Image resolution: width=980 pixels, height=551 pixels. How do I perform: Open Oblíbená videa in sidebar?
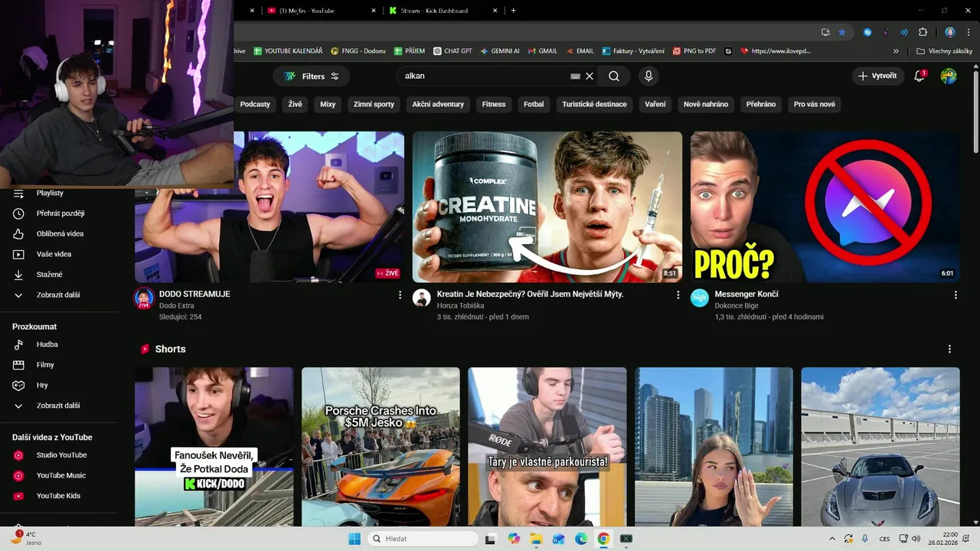[59, 233]
